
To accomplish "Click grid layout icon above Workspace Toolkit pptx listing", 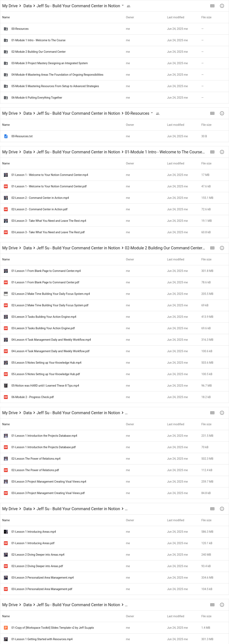I will pyautogui.click(x=212, y=605).
